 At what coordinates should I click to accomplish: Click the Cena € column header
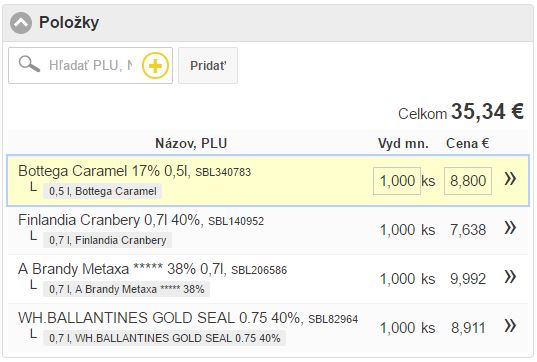click(x=467, y=143)
